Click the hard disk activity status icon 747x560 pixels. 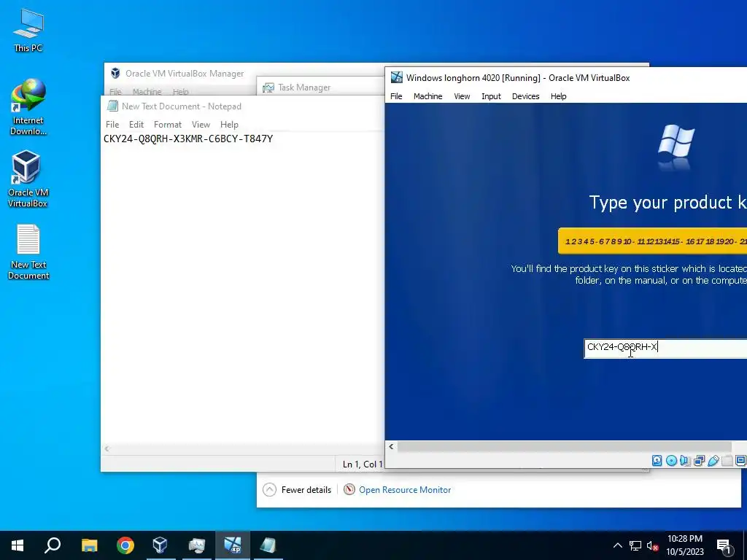click(657, 461)
